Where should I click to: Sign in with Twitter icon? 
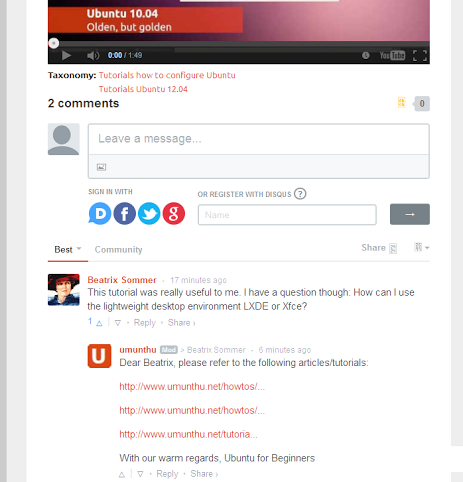pyautogui.click(x=149, y=213)
